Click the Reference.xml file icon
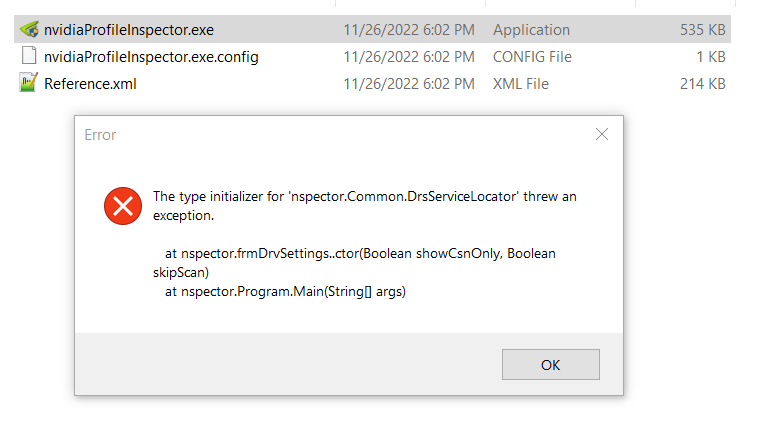The width and height of the screenshot is (771, 435). 29,83
